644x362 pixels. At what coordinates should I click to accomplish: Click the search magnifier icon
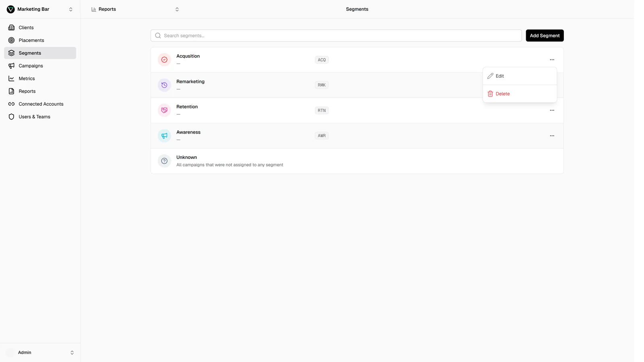coord(158,36)
